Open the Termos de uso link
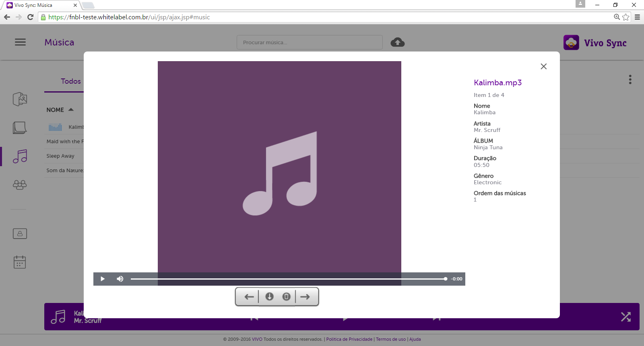The width and height of the screenshot is (644, 346). pos(391,339)
